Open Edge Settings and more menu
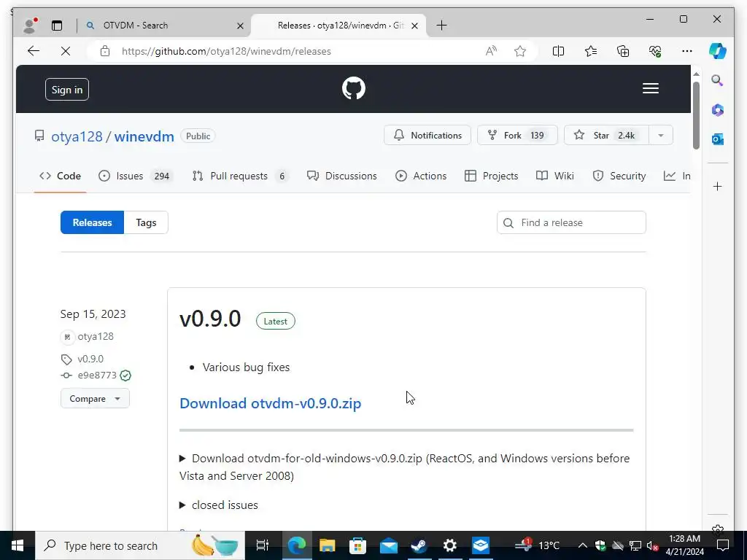This screenshot has height=560, width=747. 686,51
